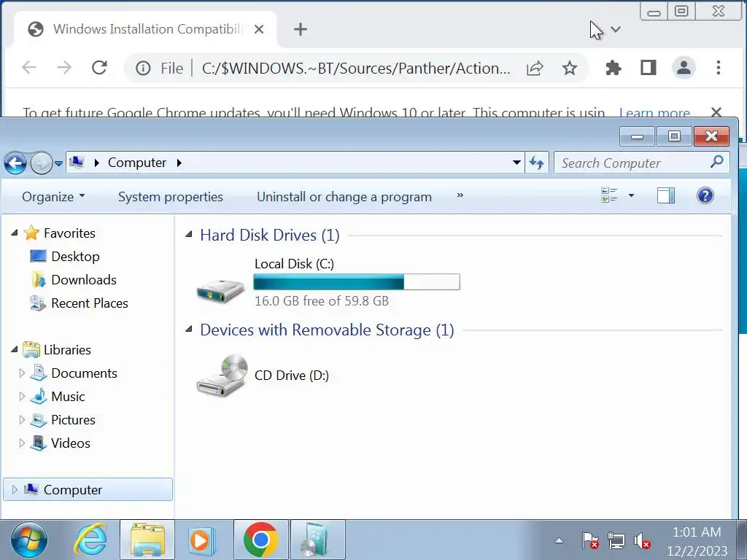Viewport: 747px width, 560px height.
Task: Switch to Chrome from the taskbar
Action: 260,540
